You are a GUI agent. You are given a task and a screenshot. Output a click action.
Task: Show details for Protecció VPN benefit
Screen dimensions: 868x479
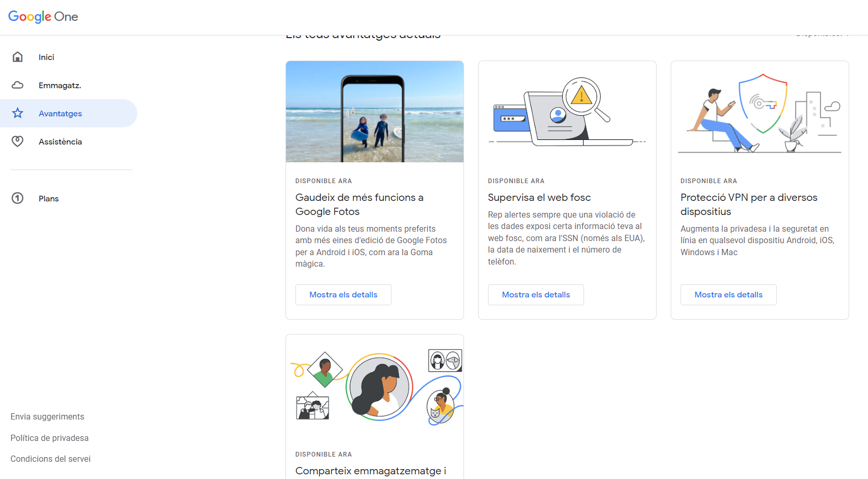pyautogui.click(x=729, y=295)
